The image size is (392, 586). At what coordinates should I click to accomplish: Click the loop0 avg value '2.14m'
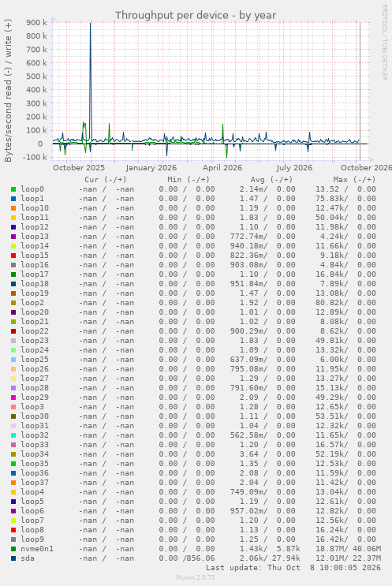click(x=253, y=189)
